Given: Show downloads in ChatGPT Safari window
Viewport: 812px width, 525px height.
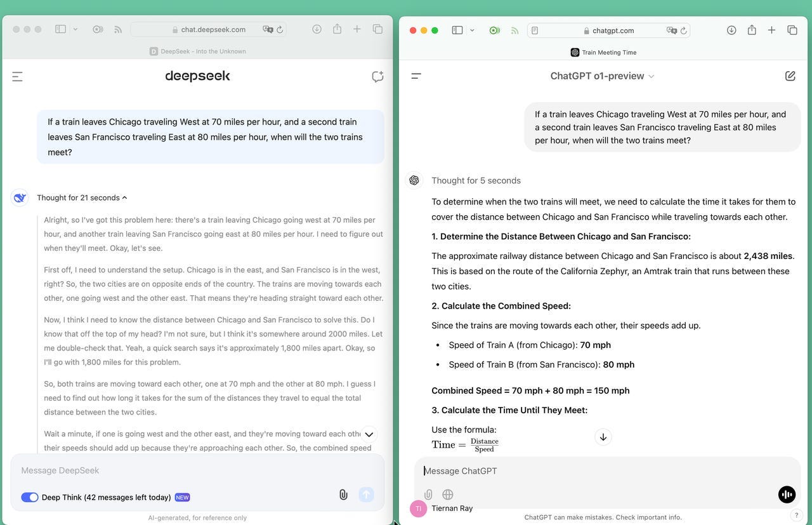Looking at the screenshot, I should pyautogui.click(x=731, y=30).
